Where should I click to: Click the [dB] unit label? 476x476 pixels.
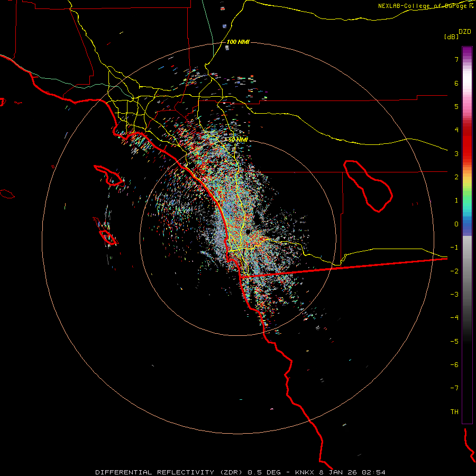[451, 36]
